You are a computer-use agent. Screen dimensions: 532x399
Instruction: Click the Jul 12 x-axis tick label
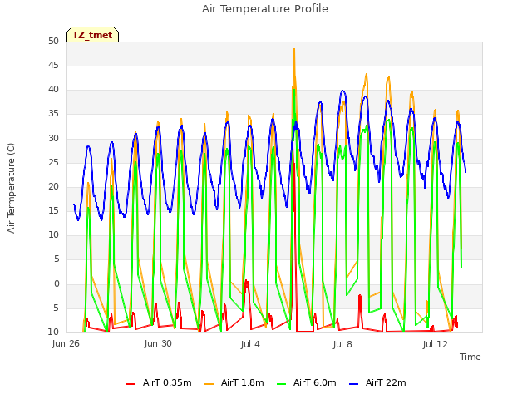(x=435, y=344)
